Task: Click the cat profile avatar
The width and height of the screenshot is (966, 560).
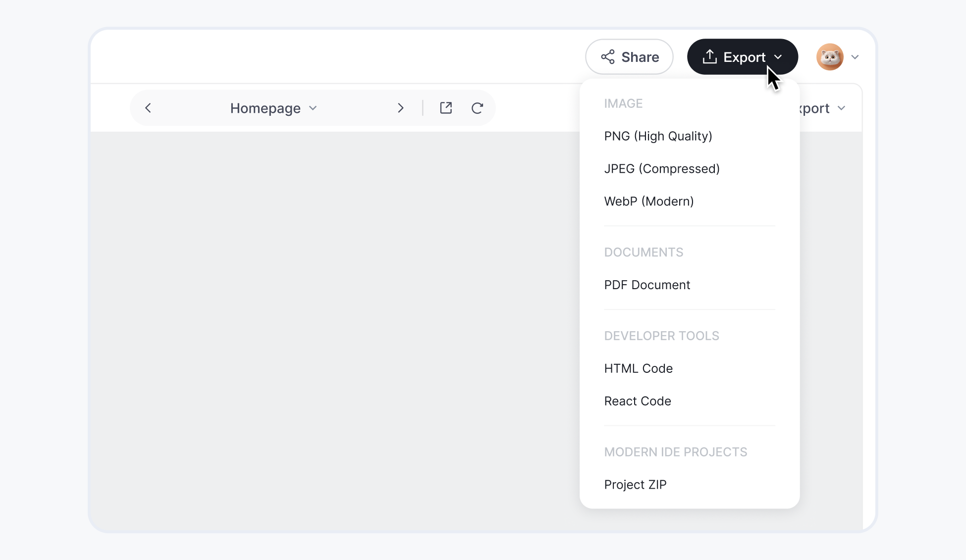Action: point(830,57)
